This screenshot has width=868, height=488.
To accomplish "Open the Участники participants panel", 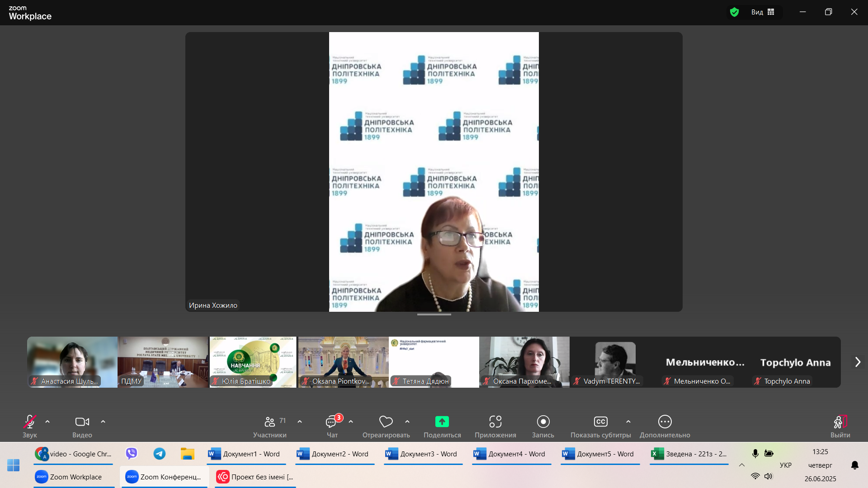I will [270, 426].
